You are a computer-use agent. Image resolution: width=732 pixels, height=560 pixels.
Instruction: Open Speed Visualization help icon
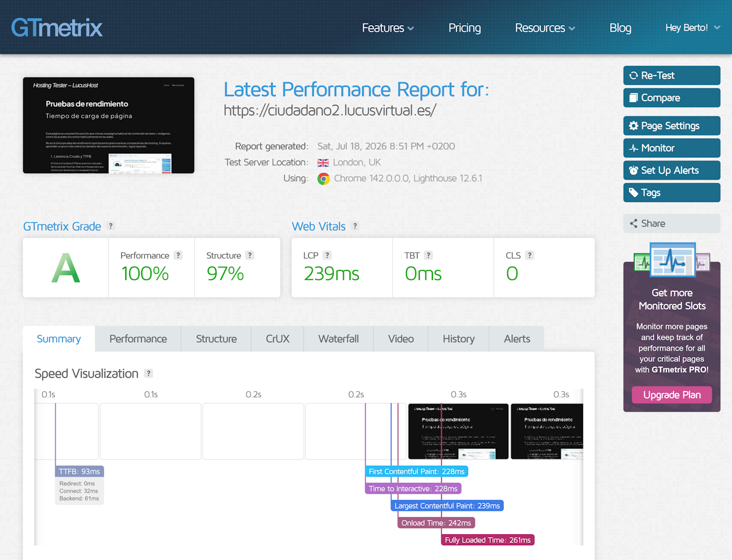click(x=149, y=373)
